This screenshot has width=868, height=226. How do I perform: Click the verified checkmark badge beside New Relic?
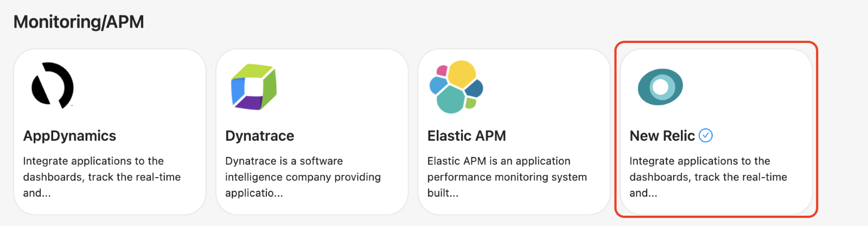click(706, 135)
